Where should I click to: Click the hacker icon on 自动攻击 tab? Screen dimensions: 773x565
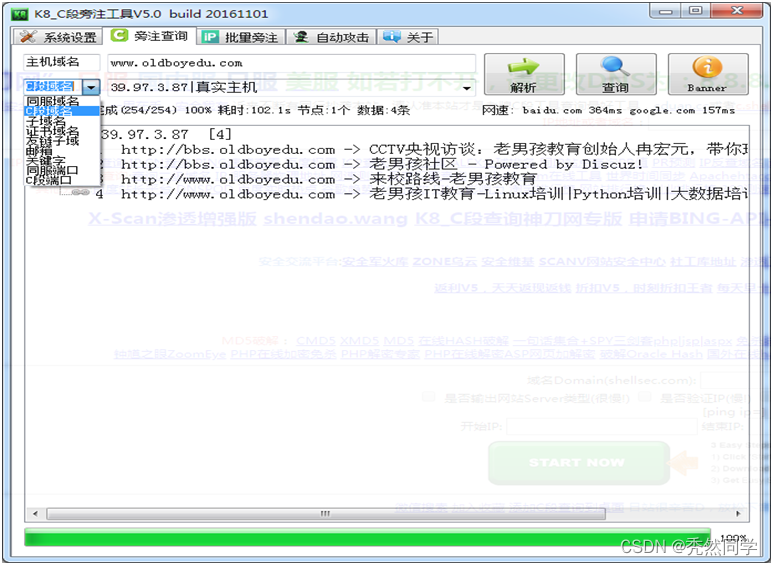[x=301, y=36]
